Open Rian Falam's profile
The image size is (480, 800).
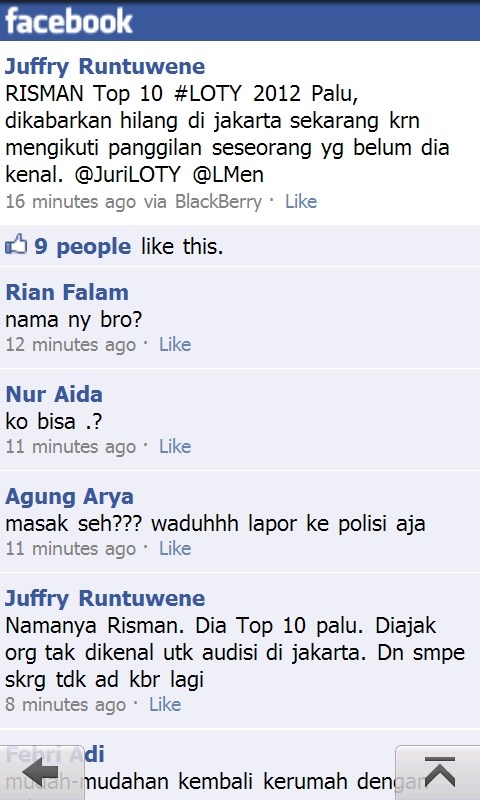[x=67, y=292]
